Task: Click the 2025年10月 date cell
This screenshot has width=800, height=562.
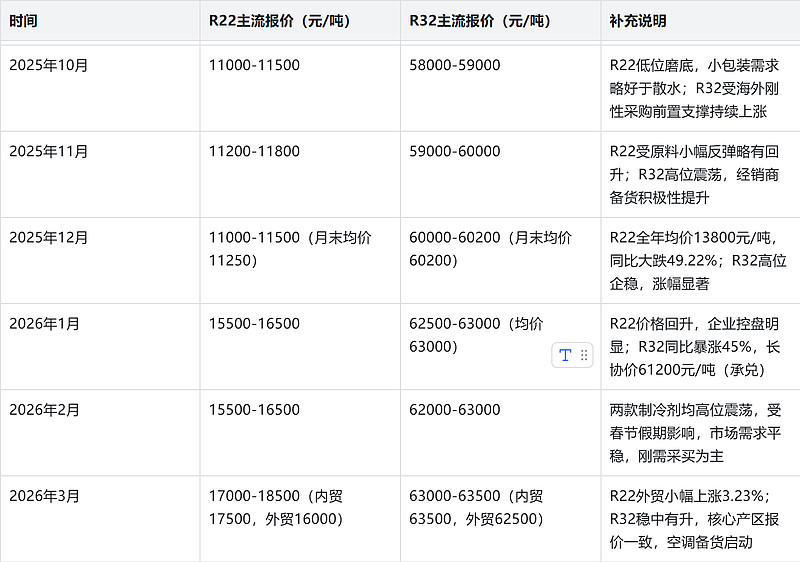Action: (49, 65)
